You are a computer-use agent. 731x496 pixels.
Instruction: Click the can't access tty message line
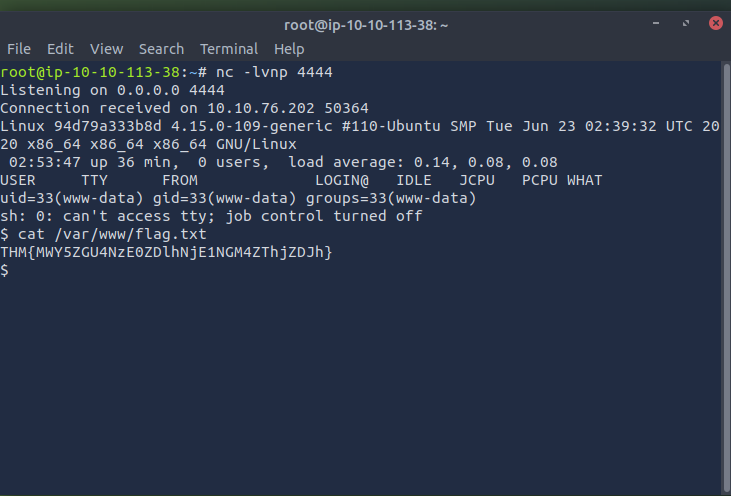(211, 216)
